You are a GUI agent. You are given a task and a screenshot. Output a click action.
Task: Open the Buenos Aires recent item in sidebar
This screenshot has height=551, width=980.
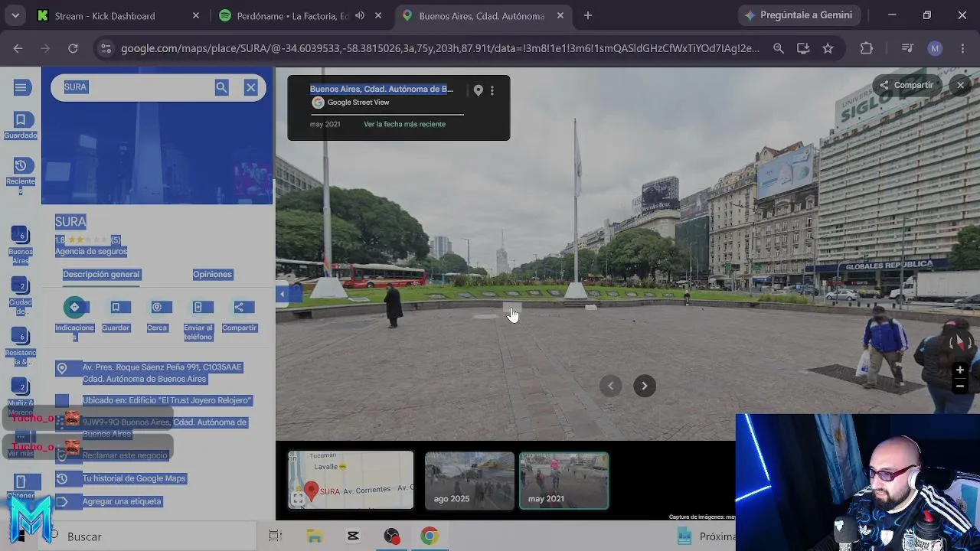click(21, 245)
